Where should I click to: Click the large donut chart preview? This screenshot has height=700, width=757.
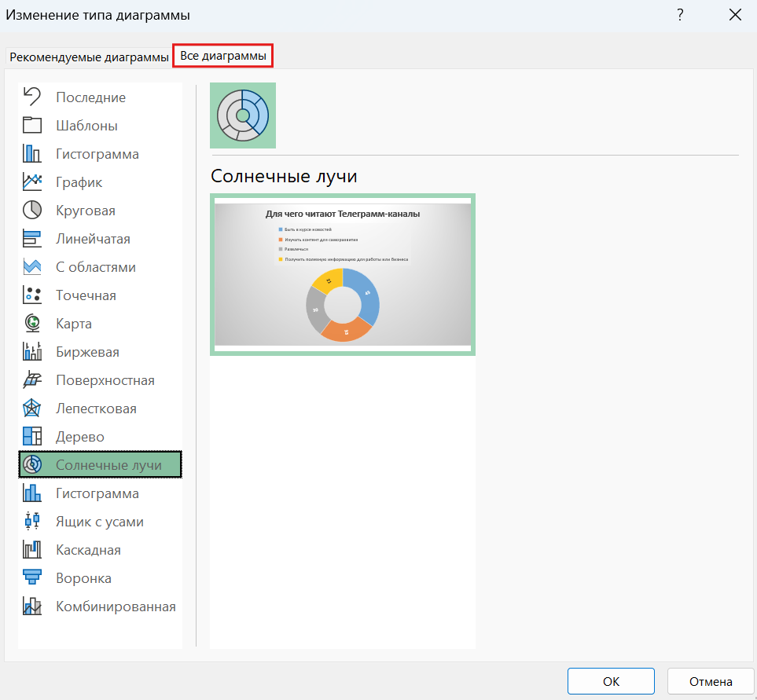coord(343,274)
